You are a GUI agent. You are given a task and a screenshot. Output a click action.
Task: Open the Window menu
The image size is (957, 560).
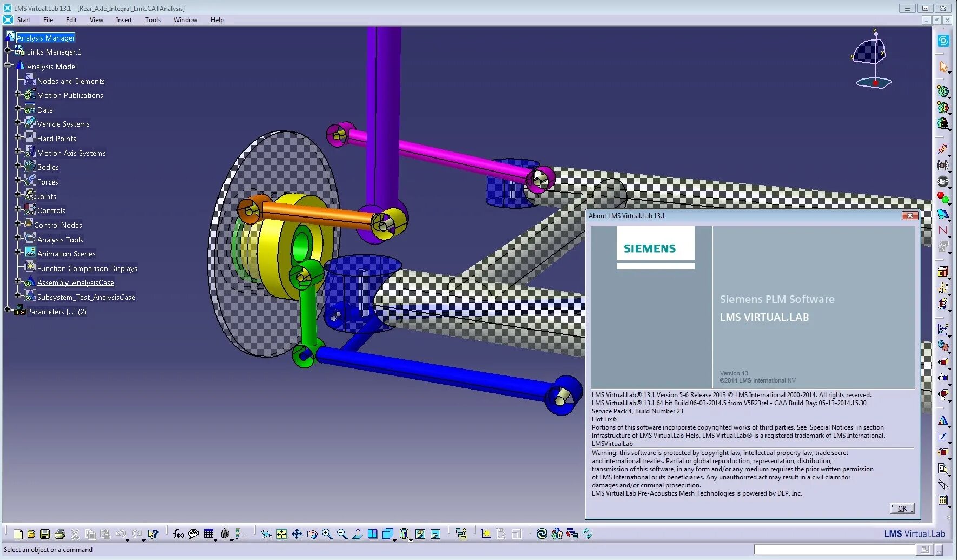tap(185, 20)
